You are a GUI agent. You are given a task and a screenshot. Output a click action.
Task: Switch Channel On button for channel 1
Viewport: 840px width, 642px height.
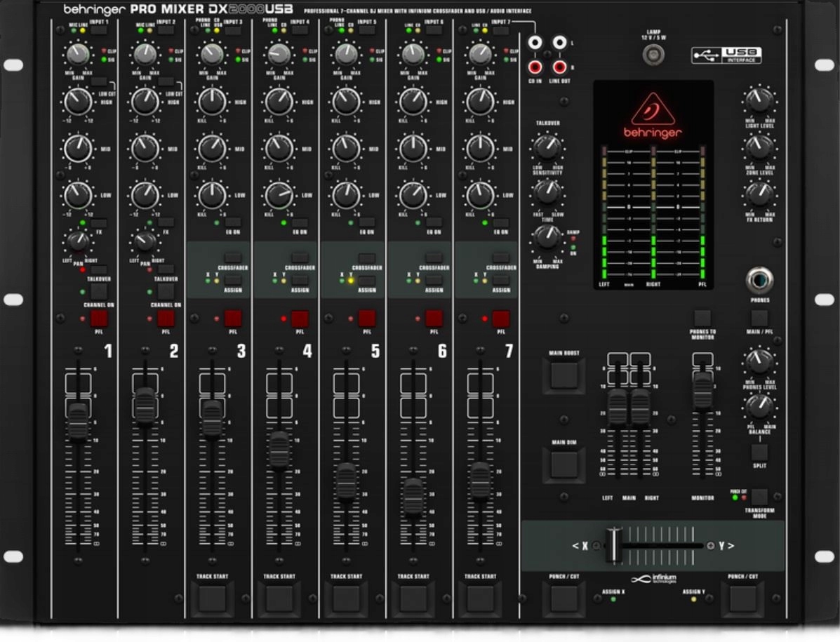click(x=98, y=292)
